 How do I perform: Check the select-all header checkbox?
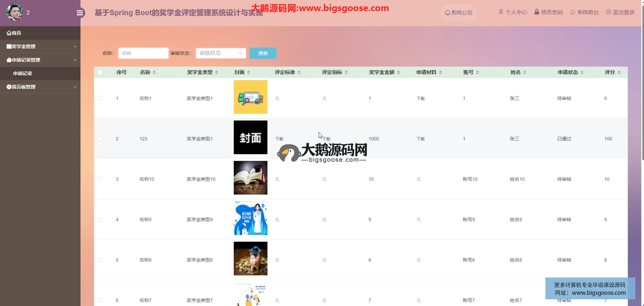click(x=100, y=72)
